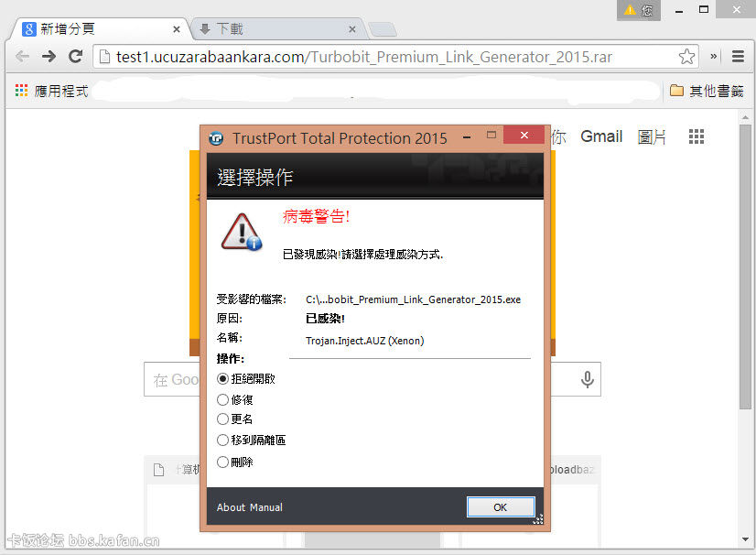Click the TrustPort logo icon in title bar
This screenshot has height=555, width=756.
tap(216, 138)
